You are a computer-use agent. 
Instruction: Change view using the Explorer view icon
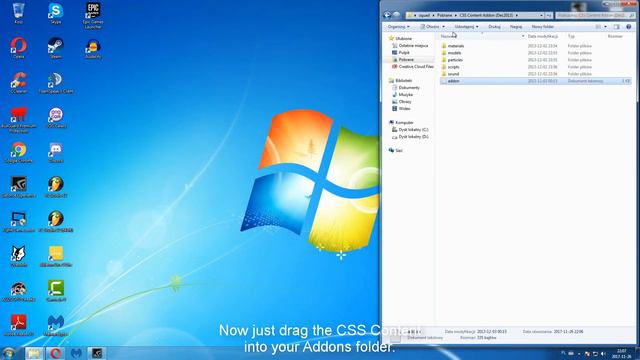pos(598,27)
